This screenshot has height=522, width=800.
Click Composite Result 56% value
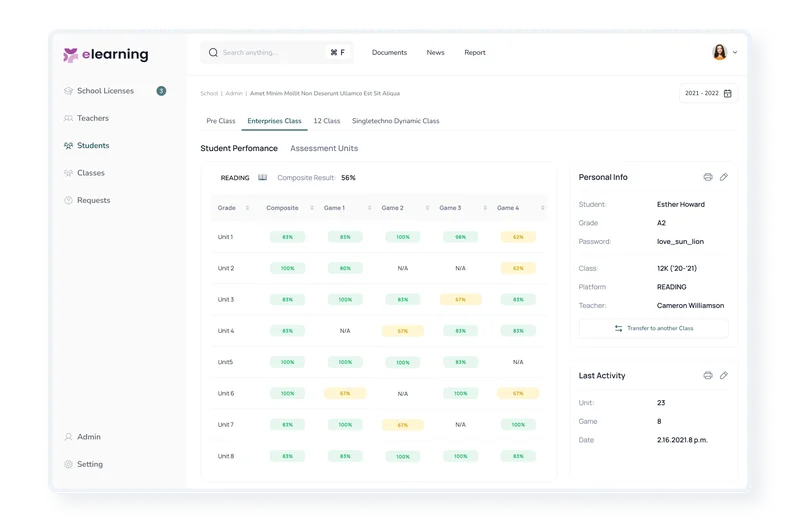click(348, 178)
